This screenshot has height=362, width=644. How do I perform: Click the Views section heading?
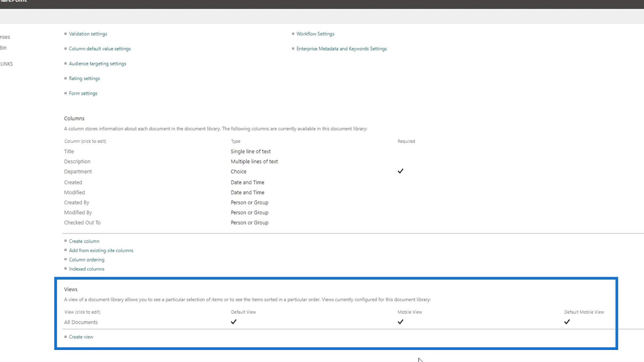[71, 290]
